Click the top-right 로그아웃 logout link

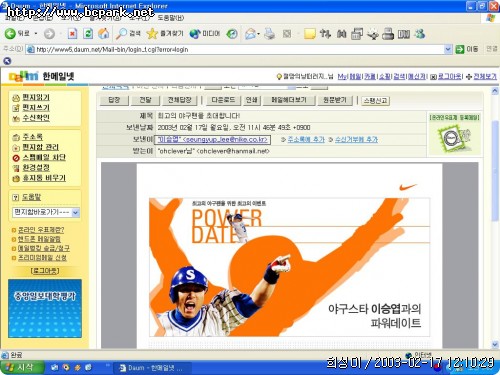pyautogui.click(x=450, y=77)
